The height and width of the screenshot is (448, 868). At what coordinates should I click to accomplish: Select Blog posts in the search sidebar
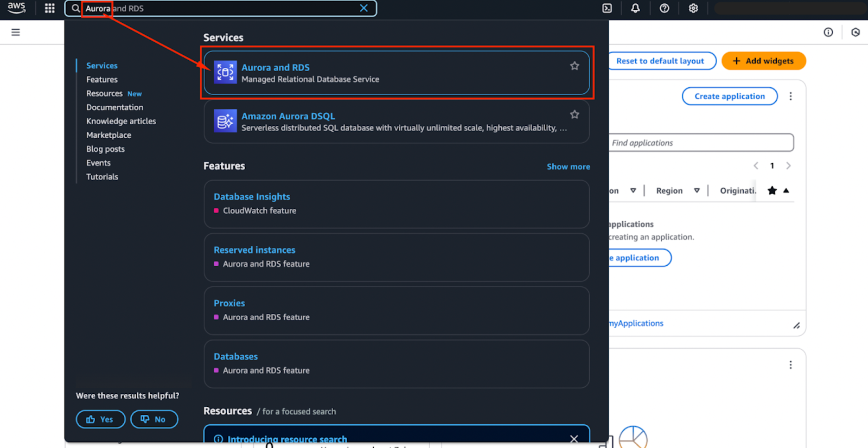[x=105, y=149]
